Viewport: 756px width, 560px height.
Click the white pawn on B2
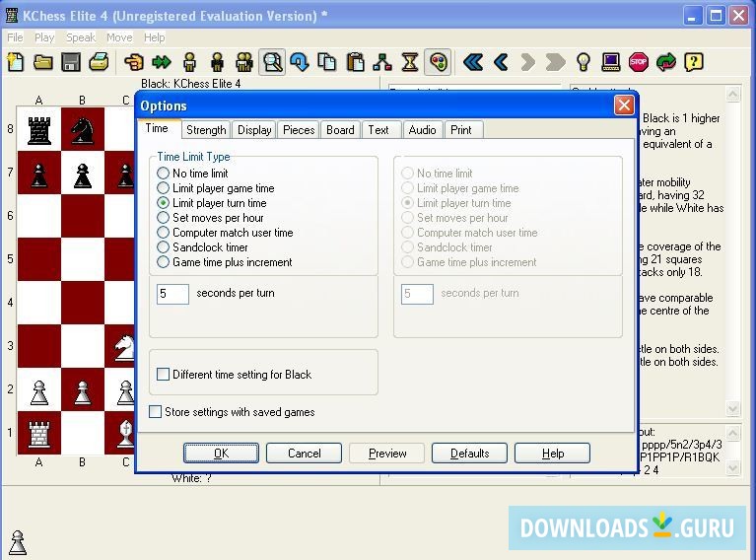pyautogui.click(x=83, y=391)
